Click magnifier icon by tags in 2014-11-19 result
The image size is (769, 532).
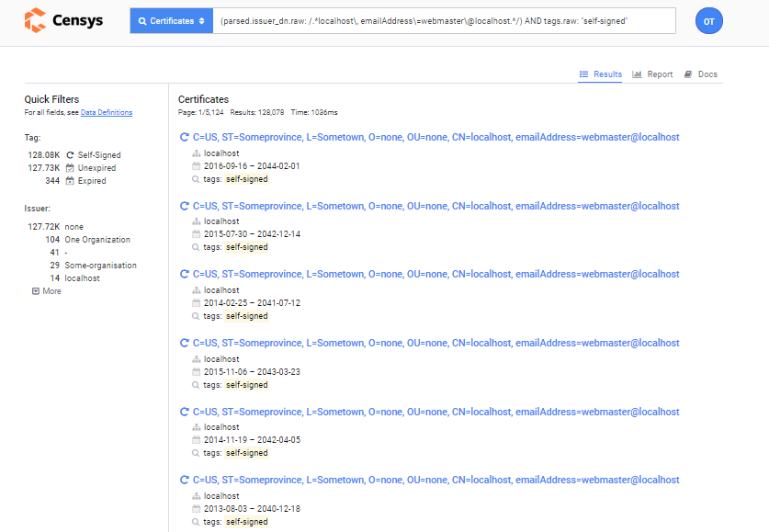(196, 453)
